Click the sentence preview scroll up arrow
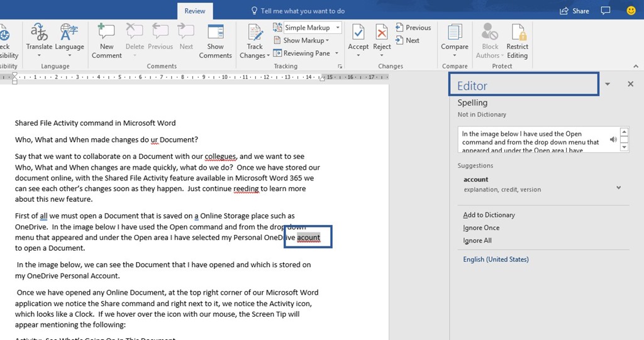 tap(625, 132)
